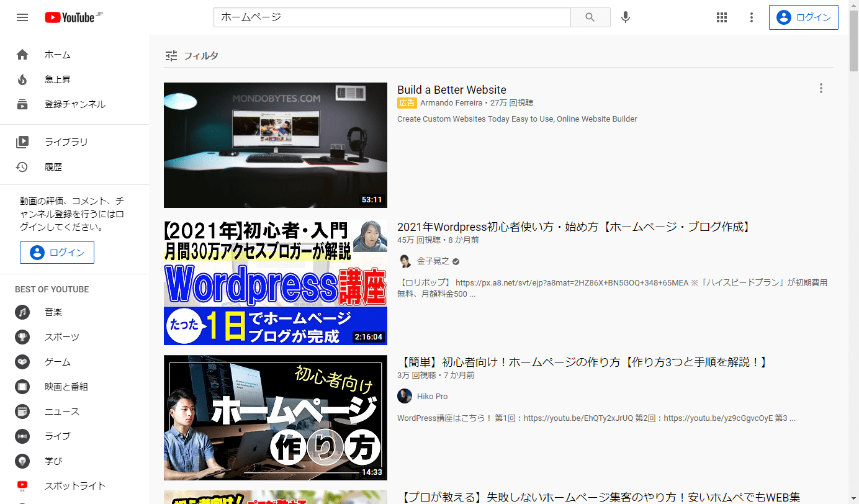
Task: Open the YouTube apps grid icon
Action: [x=722, y=17]
